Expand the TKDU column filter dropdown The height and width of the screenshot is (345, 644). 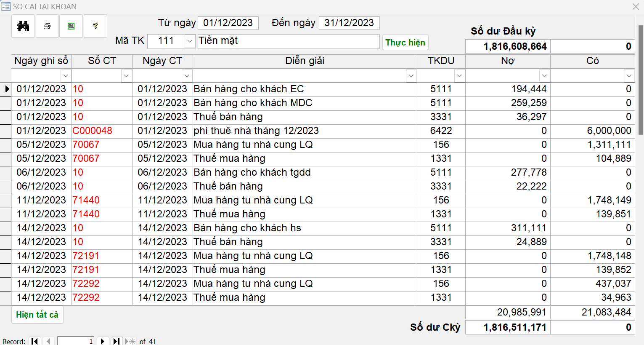[459, 76]
